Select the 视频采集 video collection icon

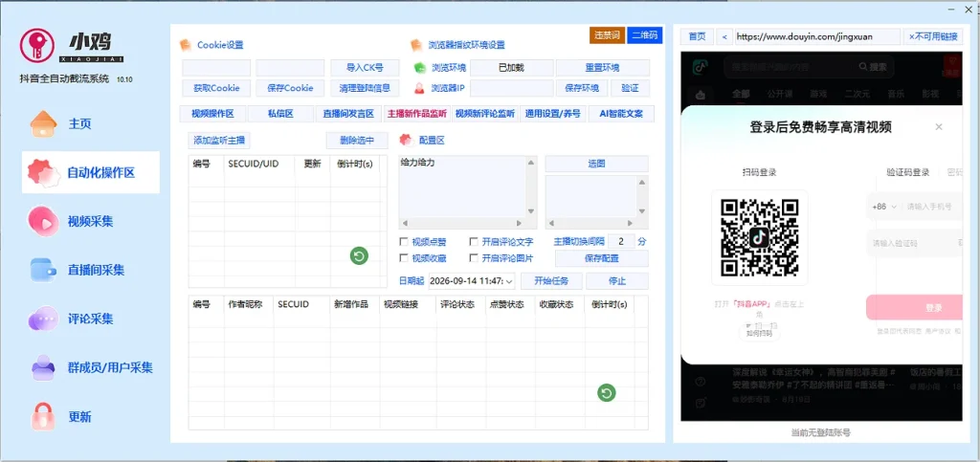43,221
